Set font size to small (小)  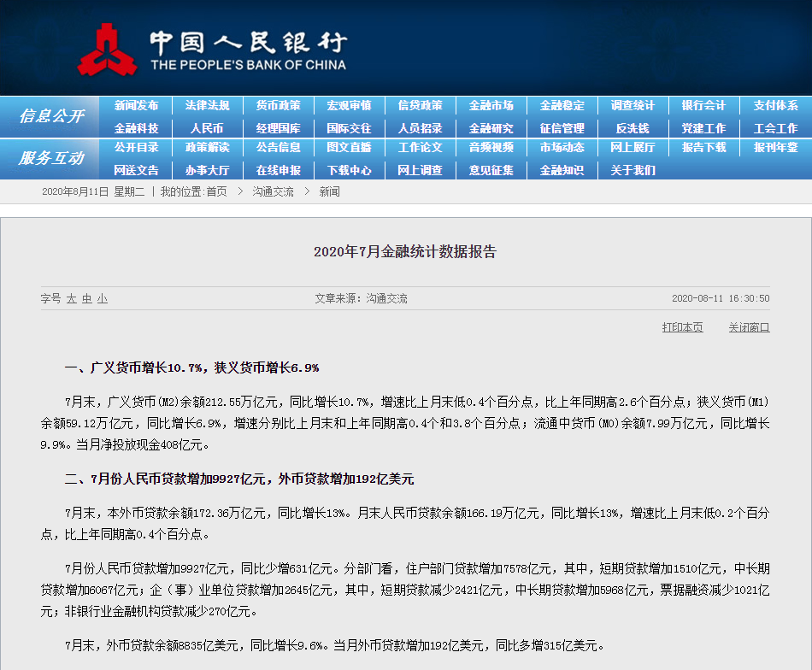(x=103, y=299)
